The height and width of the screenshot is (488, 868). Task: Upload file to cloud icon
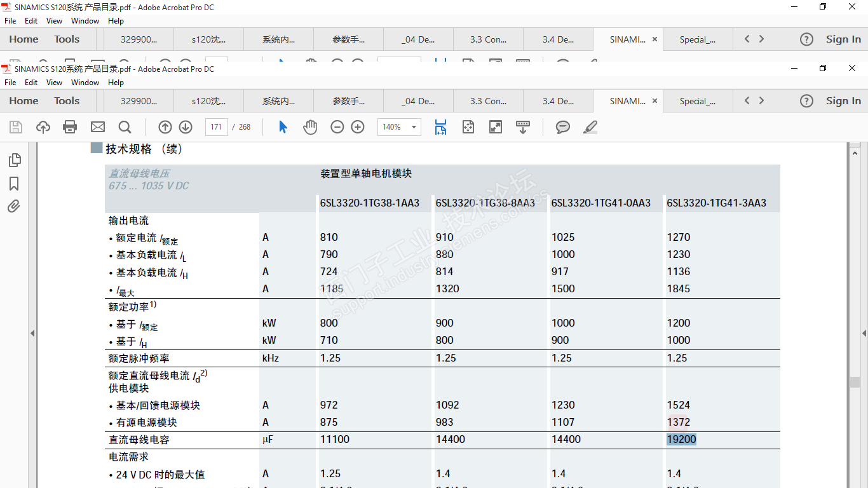[x=43, y=127]
